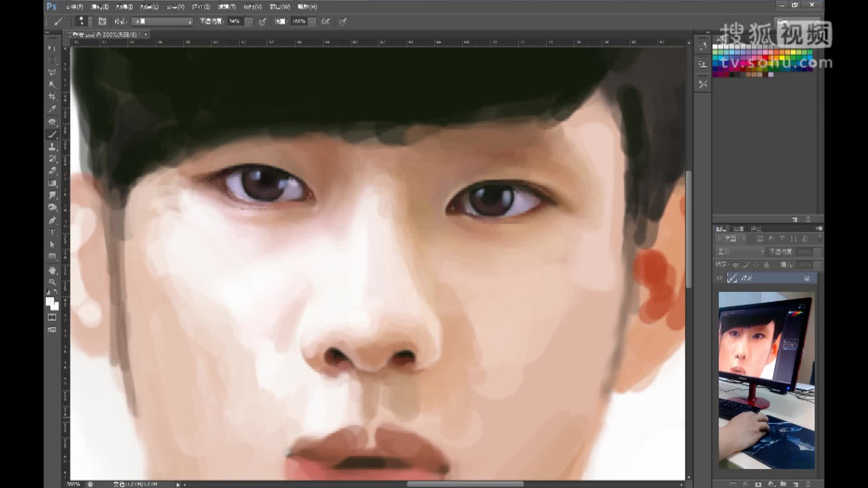
Task: Open the Window (W) menu
Action: (280, 7)
